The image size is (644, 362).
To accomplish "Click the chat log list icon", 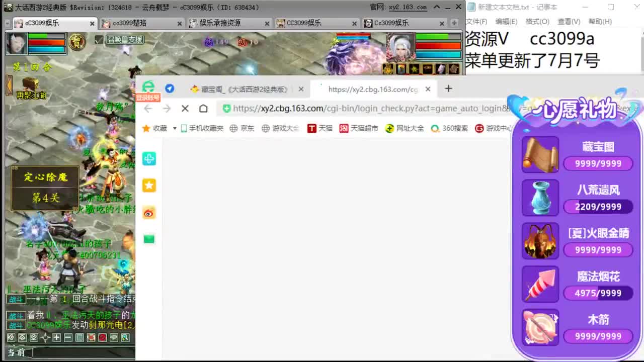I will 79,338.
